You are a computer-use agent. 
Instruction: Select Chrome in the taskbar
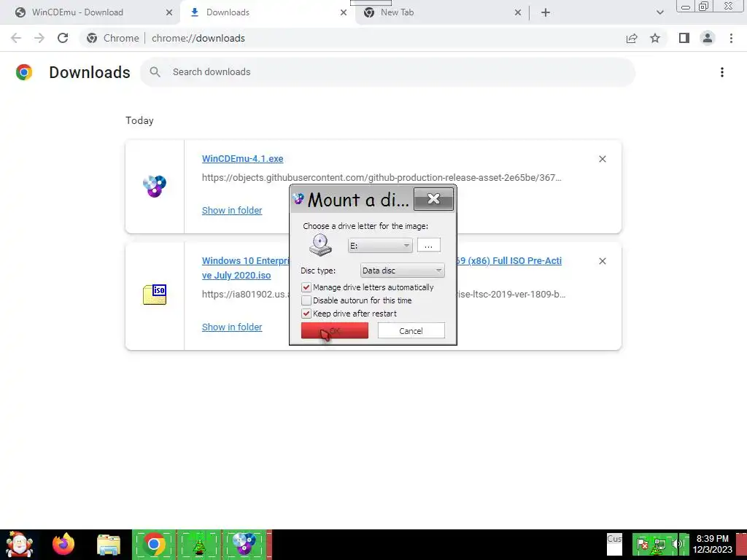[153, 545]
